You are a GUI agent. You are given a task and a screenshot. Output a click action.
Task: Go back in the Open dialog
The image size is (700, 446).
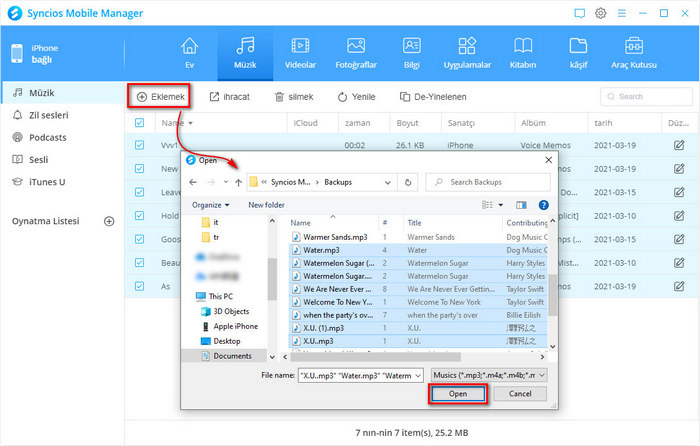pos(193,182)
